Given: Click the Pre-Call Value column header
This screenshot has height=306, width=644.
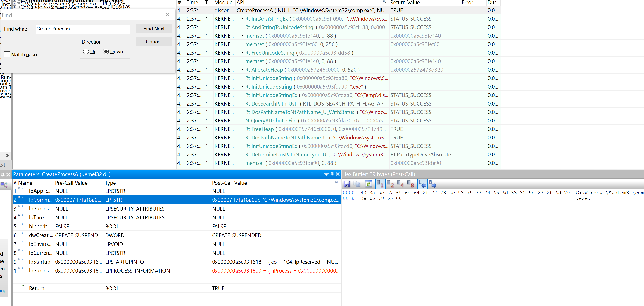Looking at the screenshot, I should tap(79, 183).
